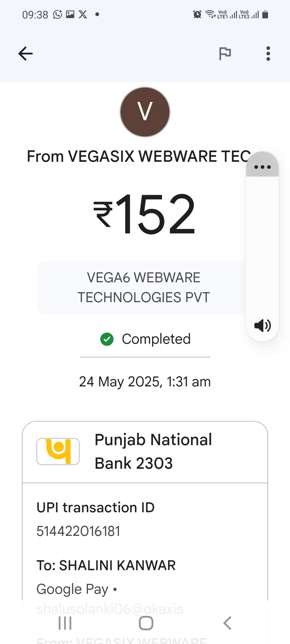This screenshot has width=290, height=644.
Task: Tap the date 24 May 2025, 1:31 am
Action: [145, 382]
